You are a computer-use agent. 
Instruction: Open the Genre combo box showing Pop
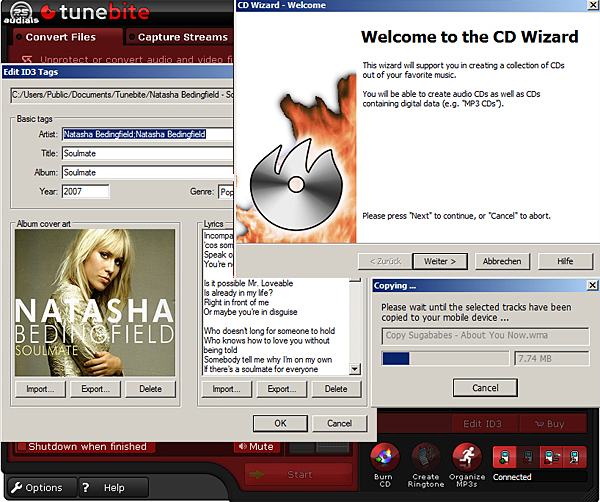226,192
